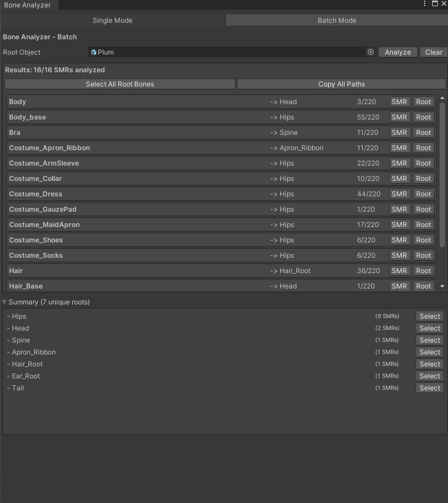Click Root button for Costume_Dress row
Screen dimensions: 448x503
click(x=423, y=194)
